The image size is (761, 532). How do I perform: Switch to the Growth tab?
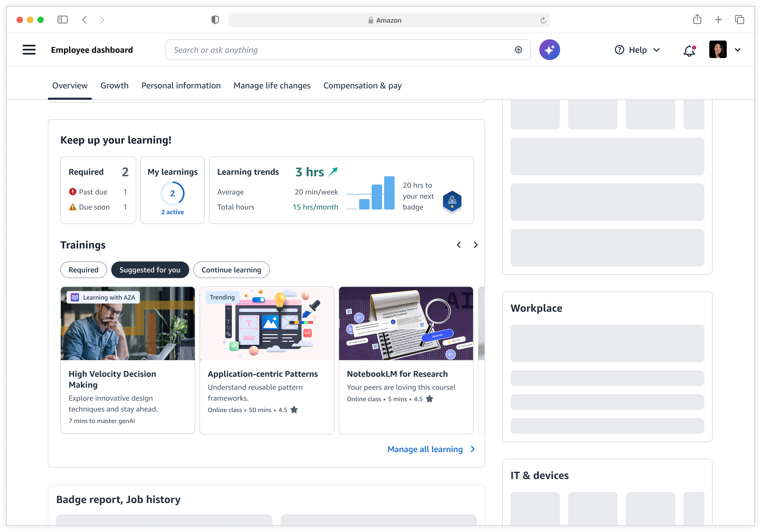(x=114, y=85)
